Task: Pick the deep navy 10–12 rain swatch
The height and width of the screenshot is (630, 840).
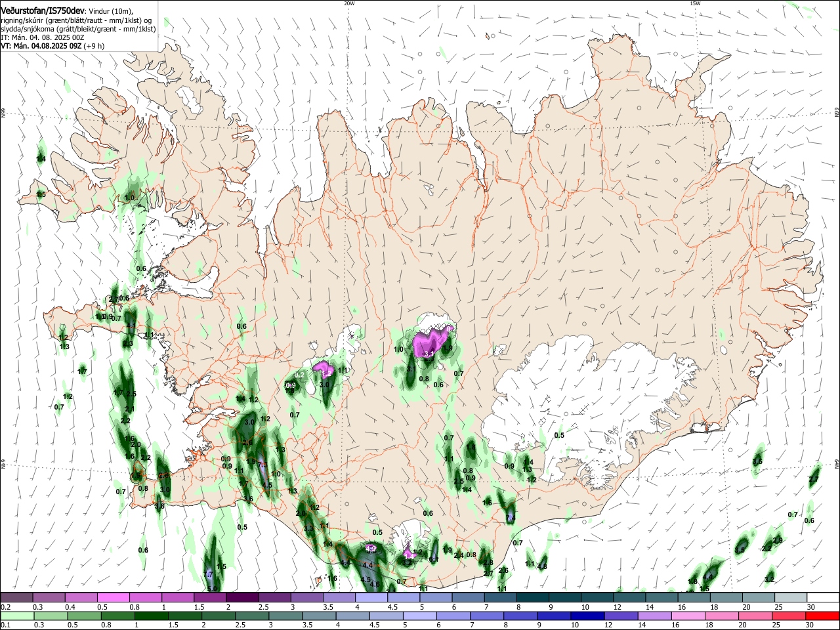Action: pyautogui.click(x=588, y=616)
